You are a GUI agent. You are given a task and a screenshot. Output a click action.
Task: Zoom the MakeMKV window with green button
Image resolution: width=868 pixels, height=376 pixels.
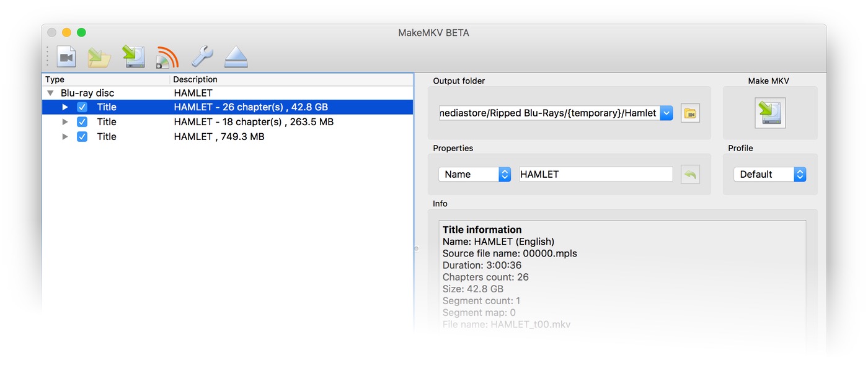pyautogui.click(x=81, y=32)
